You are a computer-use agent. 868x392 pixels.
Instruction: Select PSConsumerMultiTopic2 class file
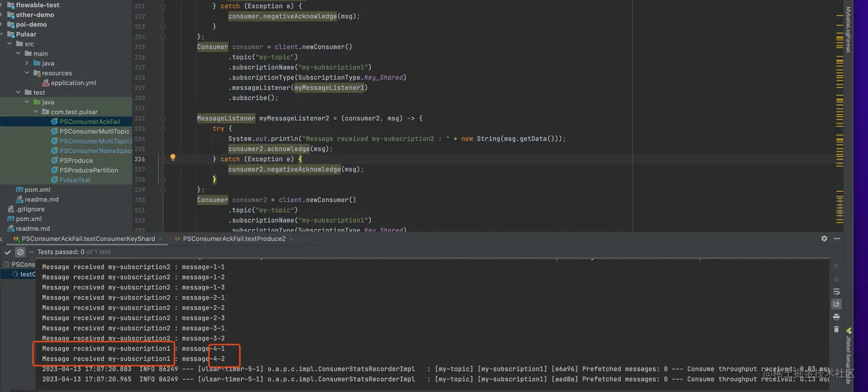pos(91,141)
